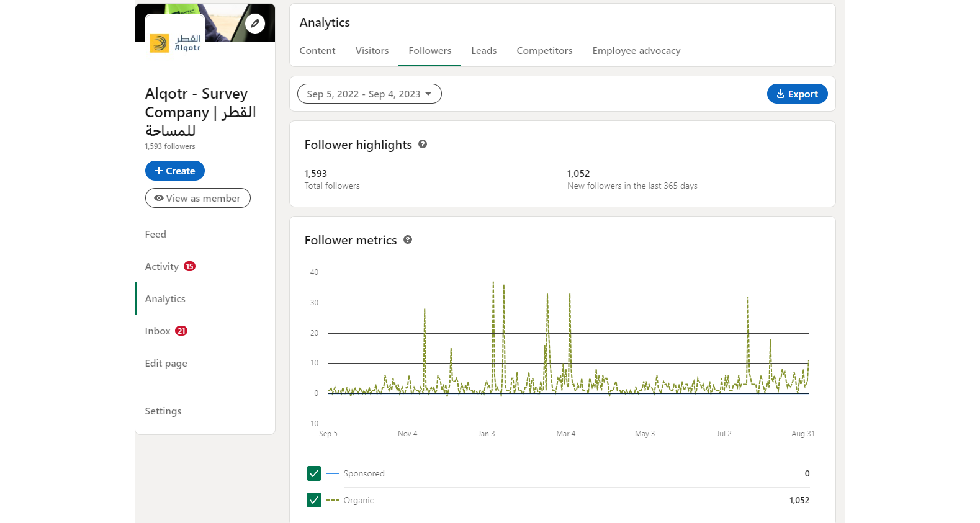This screenshot has height=523, width=980.
Task: Select Analytics in the sidebar
Action: pos(165,298)
